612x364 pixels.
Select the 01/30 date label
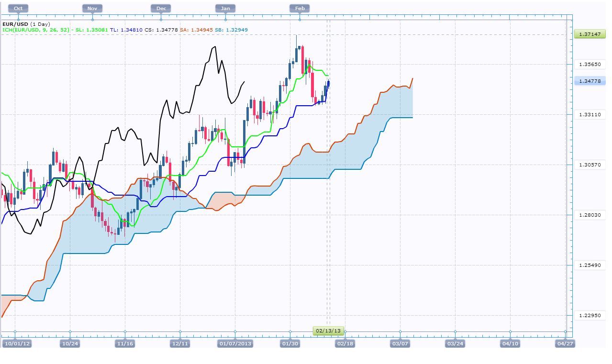pyautogui.click(x=290, y=343)
